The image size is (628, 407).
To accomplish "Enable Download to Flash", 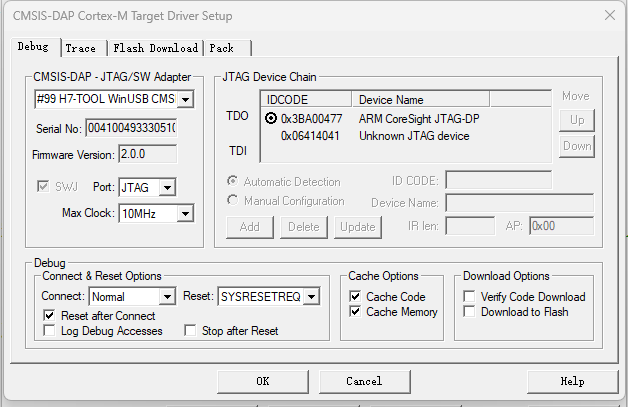I will [469, 311].
